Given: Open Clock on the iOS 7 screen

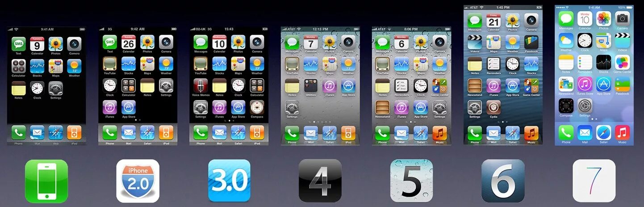Looking at the screenshot, I should (585, 40).
